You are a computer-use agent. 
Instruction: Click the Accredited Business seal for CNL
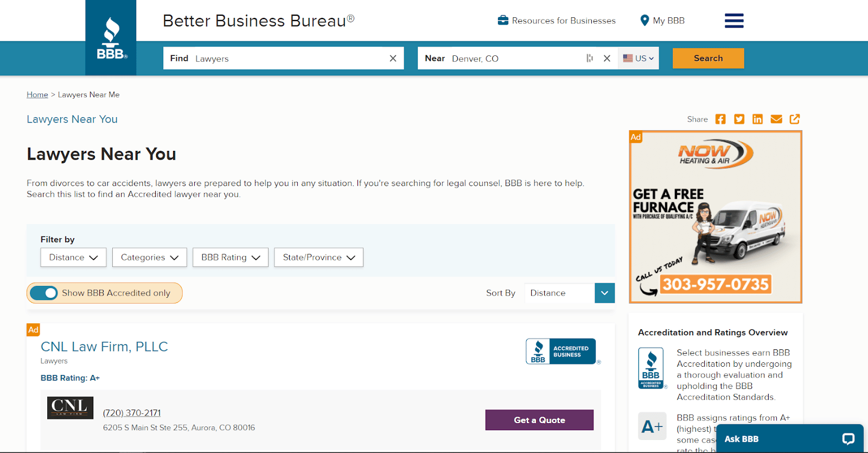(x=561, y=352)
